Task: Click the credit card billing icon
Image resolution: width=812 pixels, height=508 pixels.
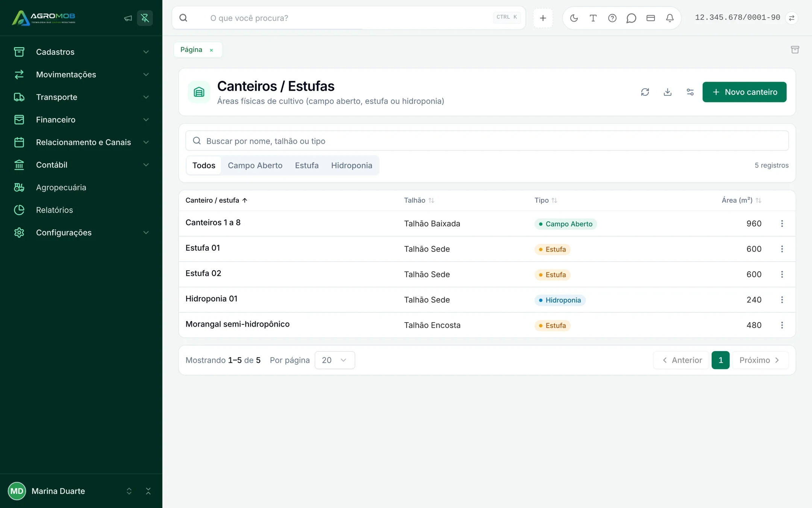Action: [651, 18]
